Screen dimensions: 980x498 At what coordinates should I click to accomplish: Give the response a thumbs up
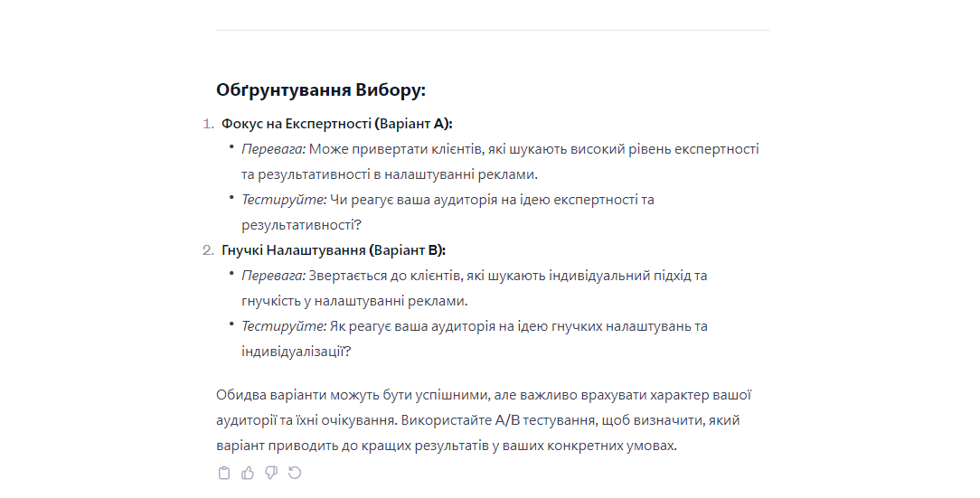click(248, 473)
